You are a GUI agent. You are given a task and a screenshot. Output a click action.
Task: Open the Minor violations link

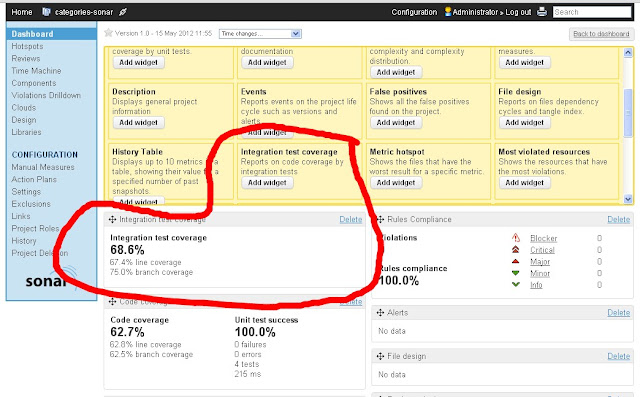coord(540,273)
